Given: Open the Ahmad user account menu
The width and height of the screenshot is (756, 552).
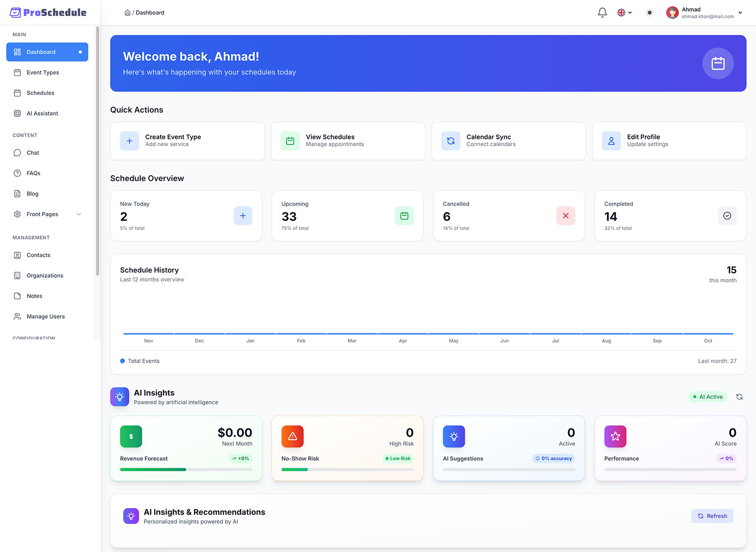Looking at the screenshot, I should (704, 13).
